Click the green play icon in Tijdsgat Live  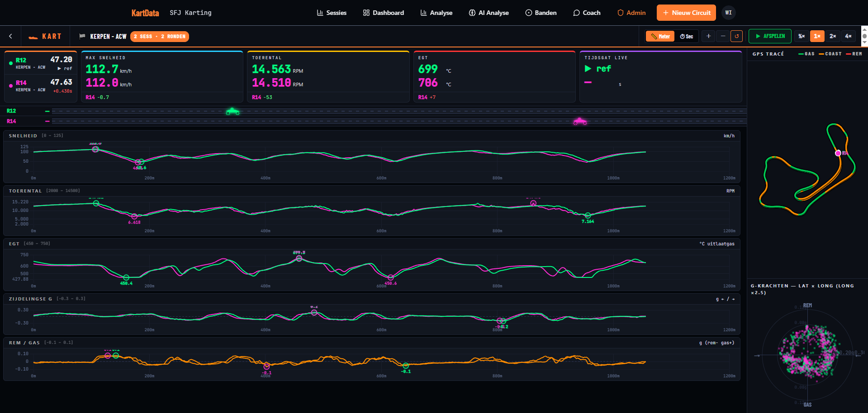588,69
